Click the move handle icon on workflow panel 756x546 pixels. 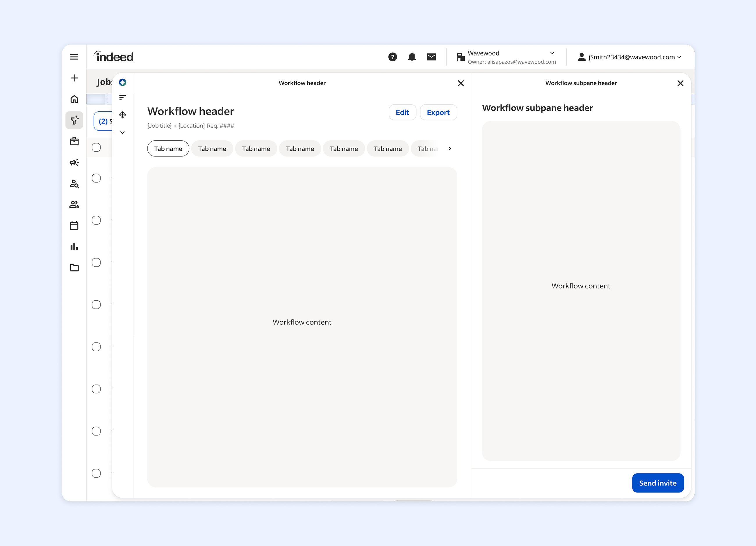click(x=122, y=115)
